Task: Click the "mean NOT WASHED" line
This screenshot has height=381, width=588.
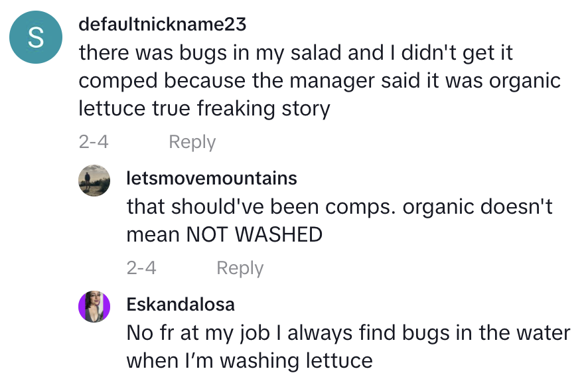Action: (224, 234)
